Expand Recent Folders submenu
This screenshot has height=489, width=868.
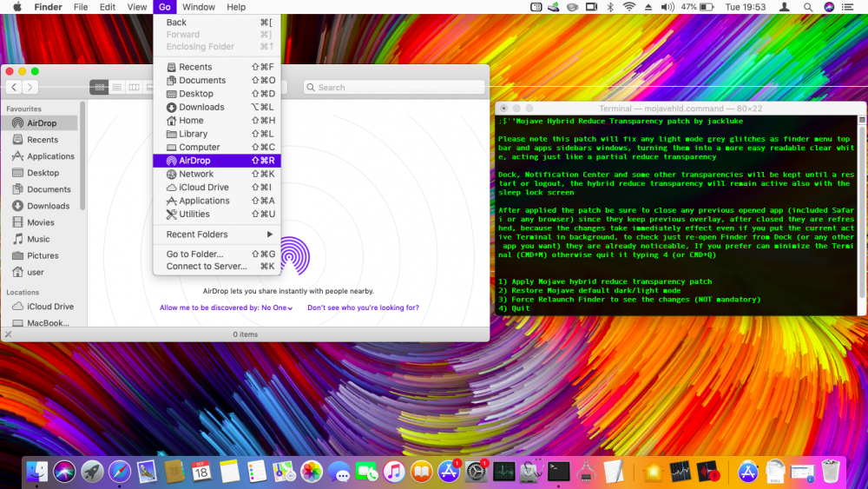217,235
